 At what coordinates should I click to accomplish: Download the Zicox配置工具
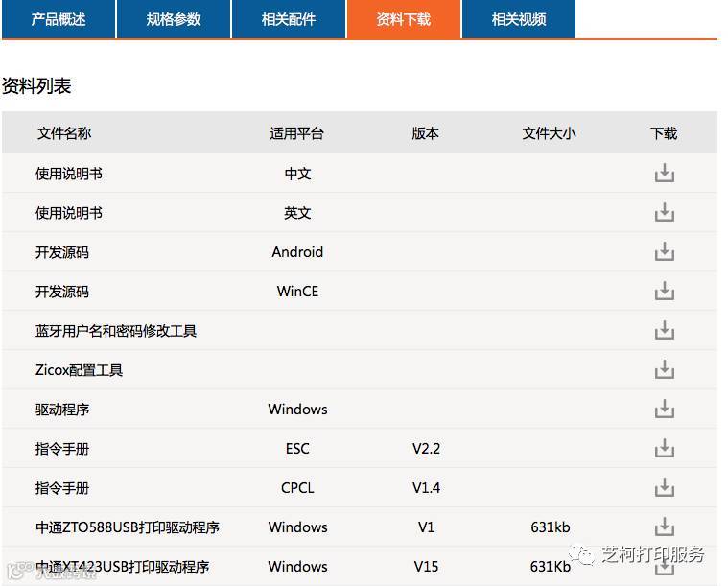(x=665, y=369)
